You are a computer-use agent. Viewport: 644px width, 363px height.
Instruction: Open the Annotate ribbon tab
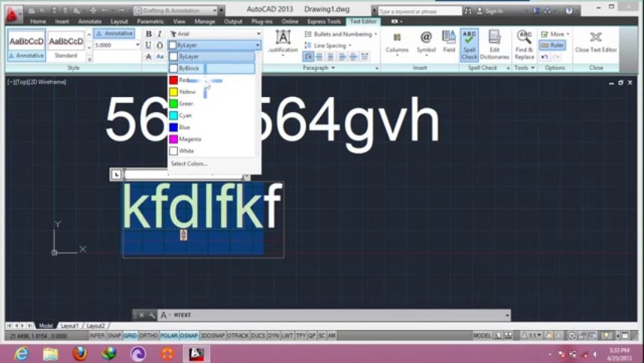[x=90, y=22]
